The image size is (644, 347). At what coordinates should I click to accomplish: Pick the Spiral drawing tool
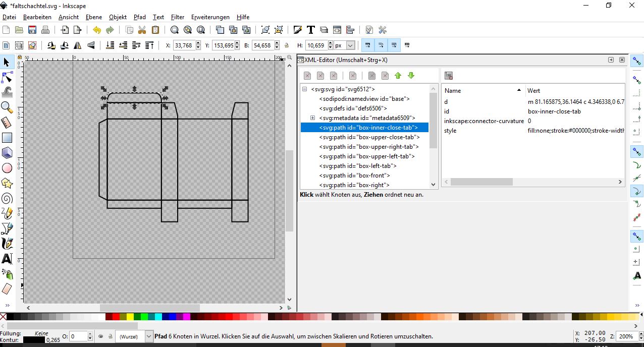point(7,198)
